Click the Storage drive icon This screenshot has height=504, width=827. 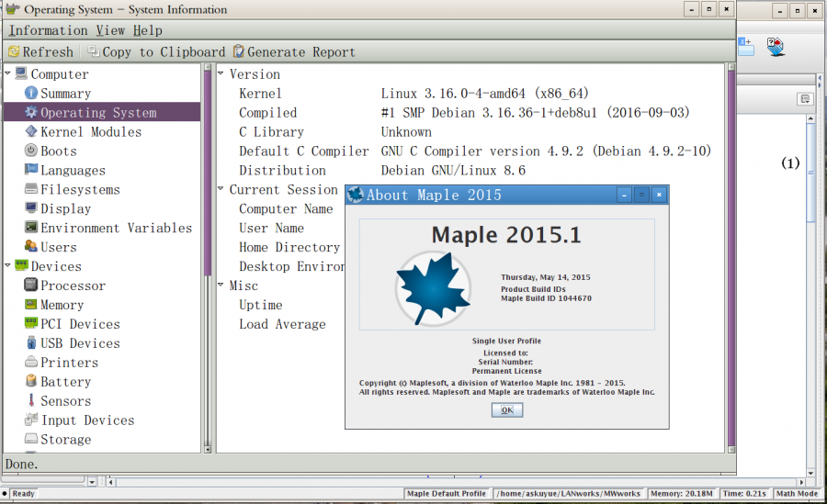[31, 439]
